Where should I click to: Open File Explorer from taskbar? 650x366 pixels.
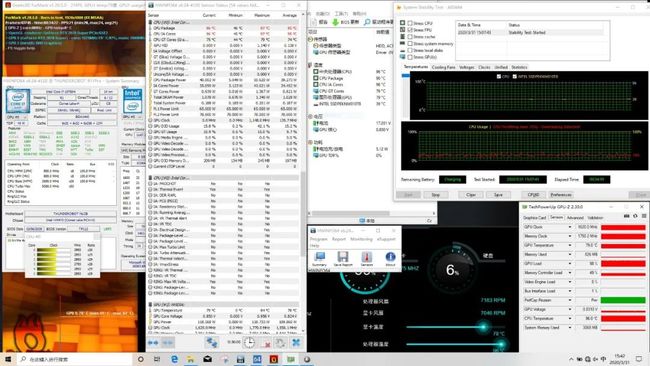click(190, 359)
